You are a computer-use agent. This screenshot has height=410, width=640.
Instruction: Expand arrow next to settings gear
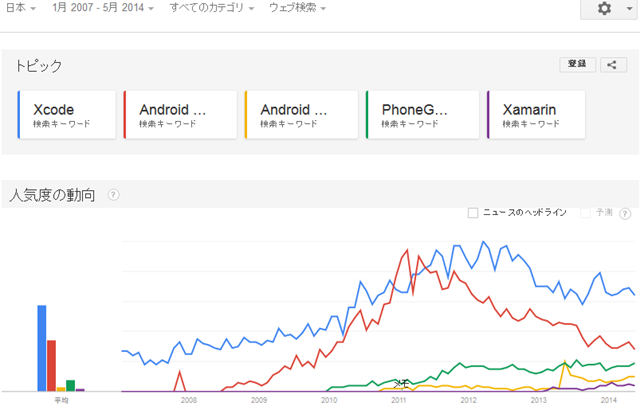pos(629,8)
